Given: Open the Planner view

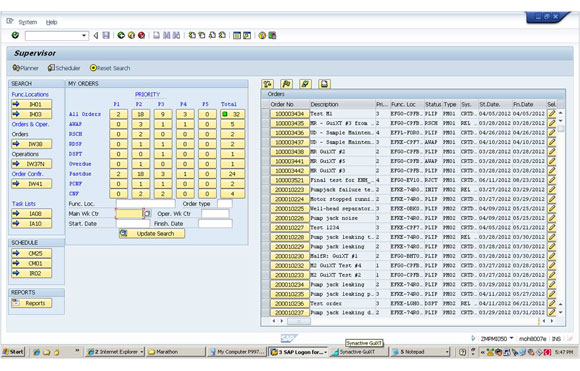Looking at the screenshot, I should [x=26, y=68].
